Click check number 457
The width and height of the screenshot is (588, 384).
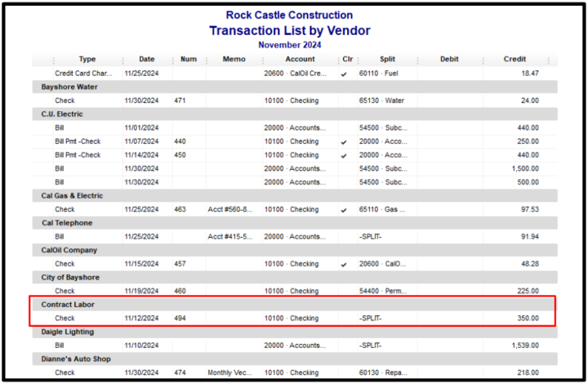click(180, 264)
